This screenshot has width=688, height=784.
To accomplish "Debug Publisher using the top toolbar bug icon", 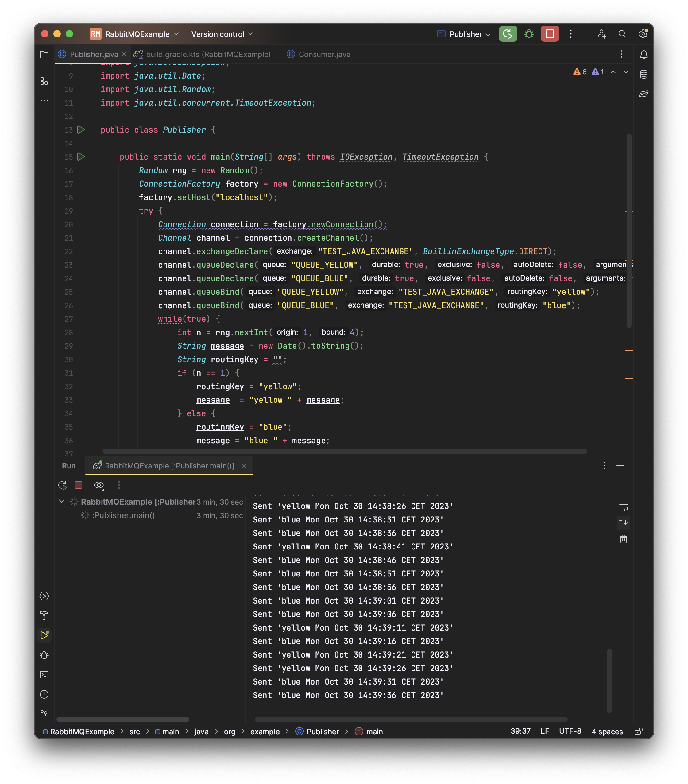I will [529, 34].
